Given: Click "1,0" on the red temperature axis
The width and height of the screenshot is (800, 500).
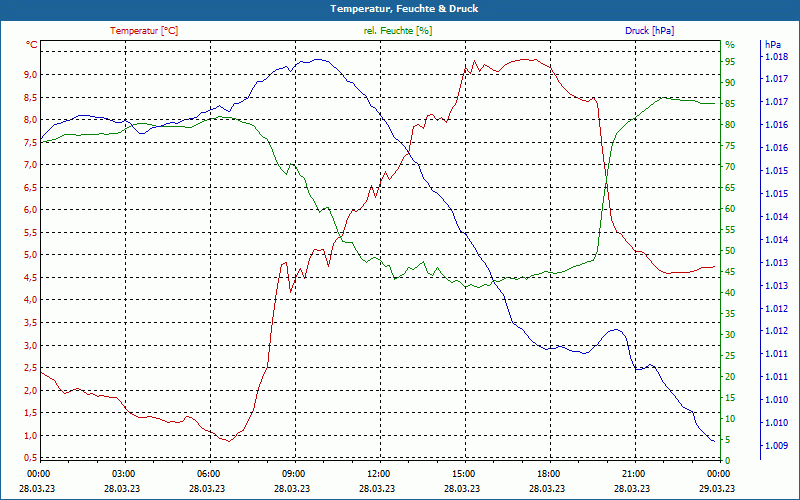Looking at the screenshot, I should coord(31,435).
